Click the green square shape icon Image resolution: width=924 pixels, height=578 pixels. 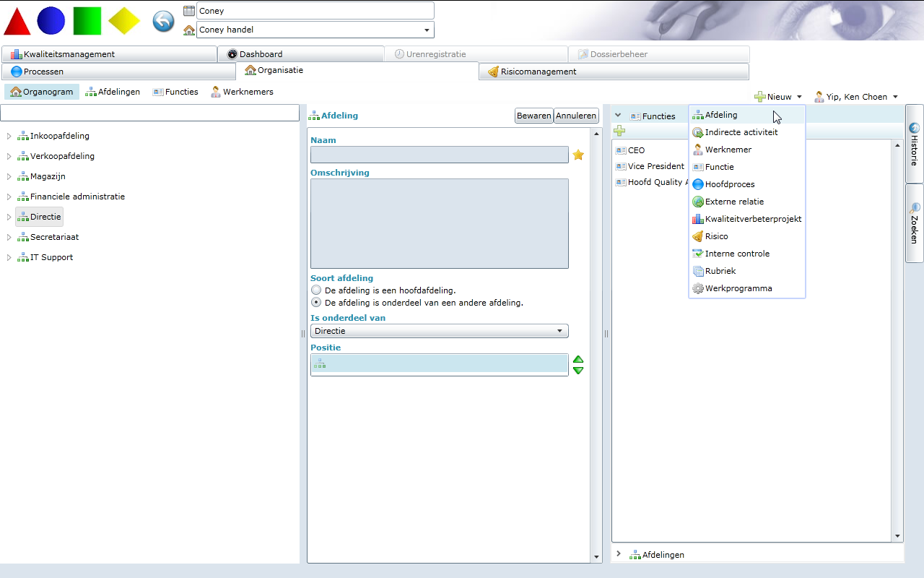(x=87, y=21)
